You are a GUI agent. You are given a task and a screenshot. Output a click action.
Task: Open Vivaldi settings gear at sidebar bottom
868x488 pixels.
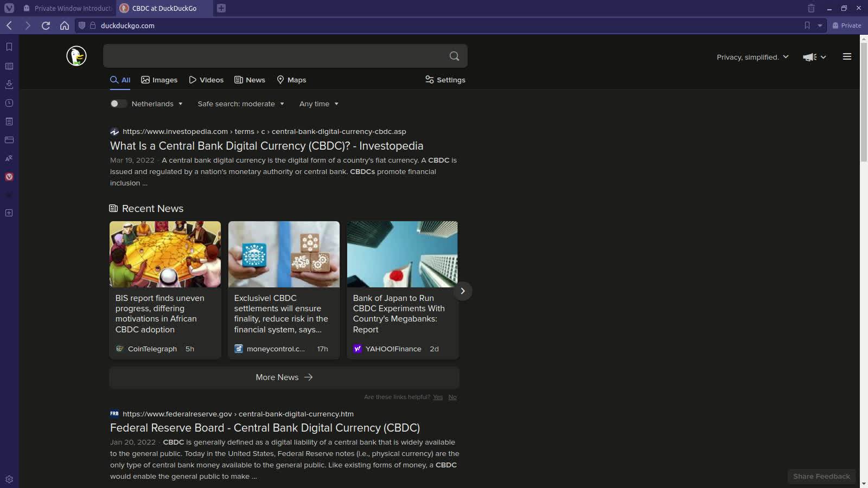coord(9,479)
